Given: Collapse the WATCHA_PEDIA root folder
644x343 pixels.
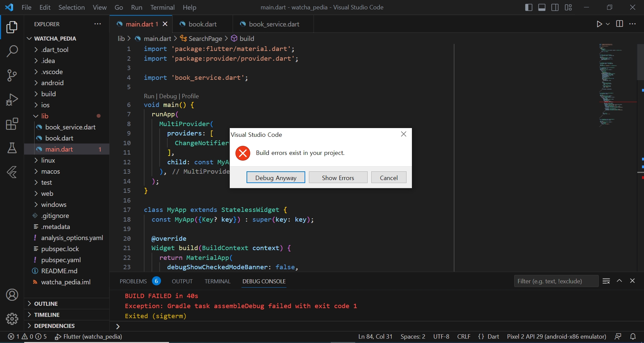Looking at the screenshot, I should pos(67,39).
